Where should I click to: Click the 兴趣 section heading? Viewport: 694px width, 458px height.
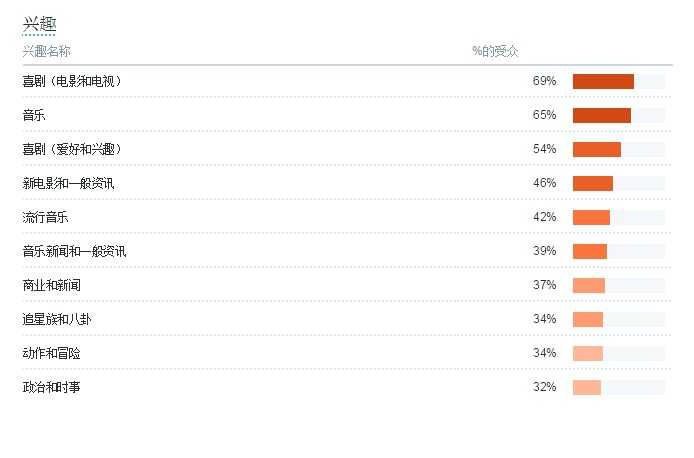[39, 25]
